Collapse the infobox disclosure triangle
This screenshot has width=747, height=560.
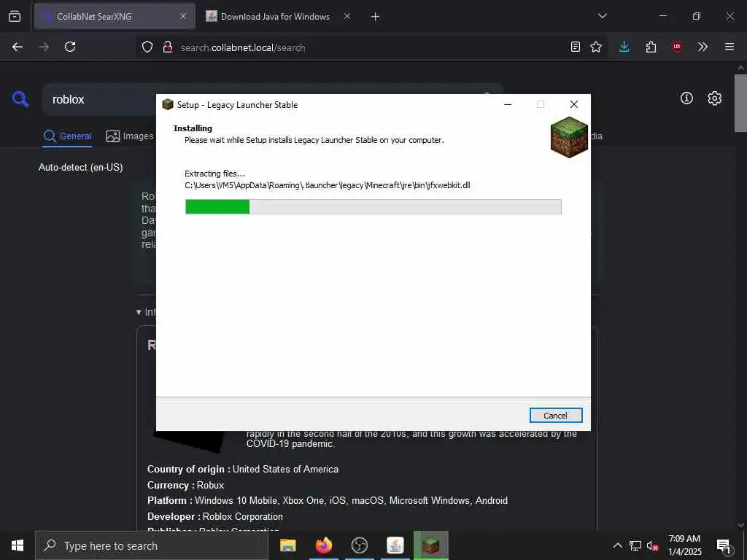point(139,312)
